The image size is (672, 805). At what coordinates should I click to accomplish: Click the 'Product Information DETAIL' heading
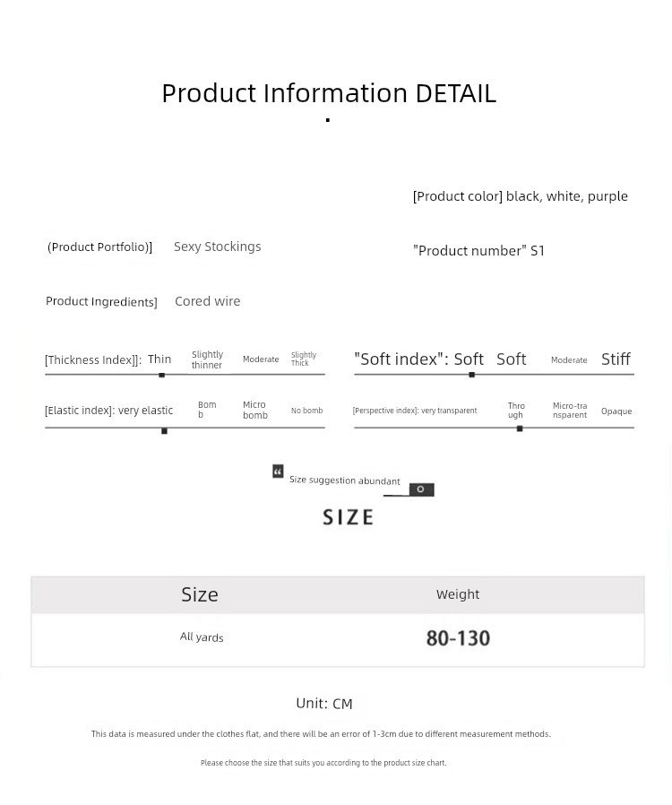[329, 93]
